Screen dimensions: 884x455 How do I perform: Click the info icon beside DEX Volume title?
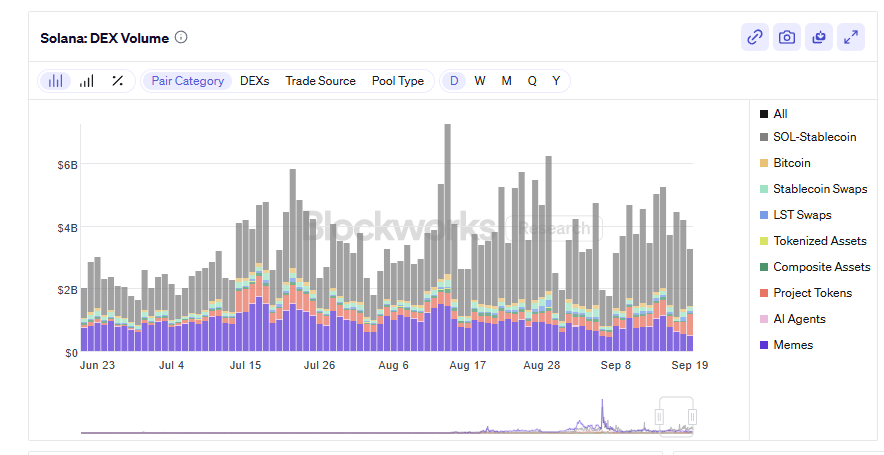181,38
